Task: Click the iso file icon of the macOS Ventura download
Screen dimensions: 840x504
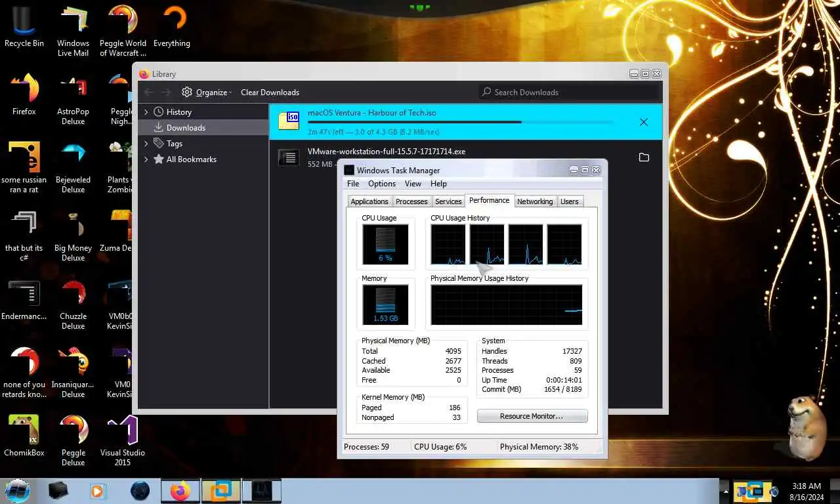Action: [x=289, y=119]
